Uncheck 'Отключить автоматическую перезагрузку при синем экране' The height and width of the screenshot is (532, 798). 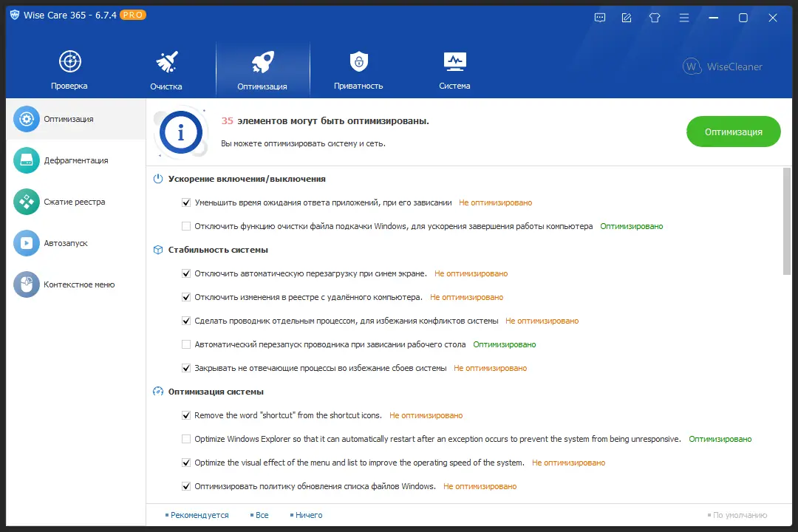(x=186, y=273)
